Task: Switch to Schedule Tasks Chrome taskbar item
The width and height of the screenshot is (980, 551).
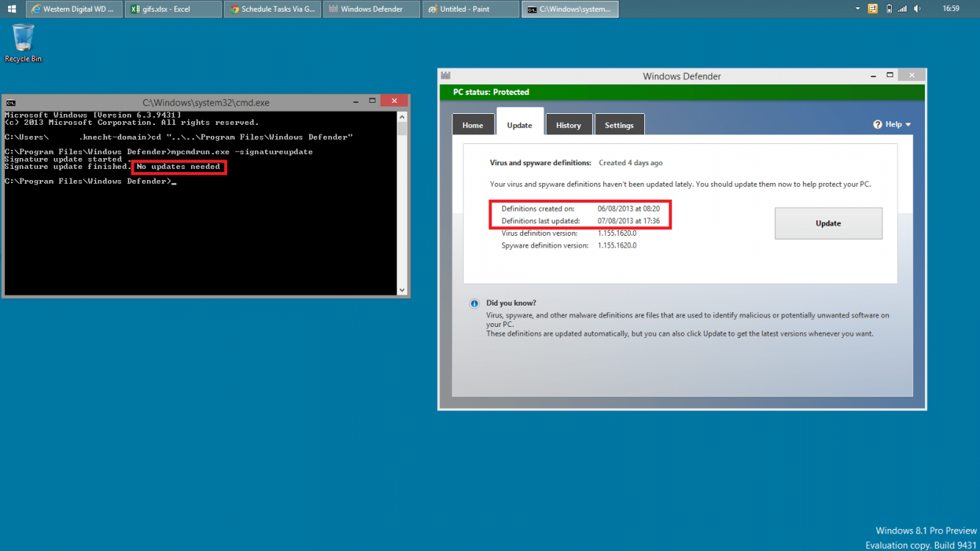Action: [x=273, y=9]
